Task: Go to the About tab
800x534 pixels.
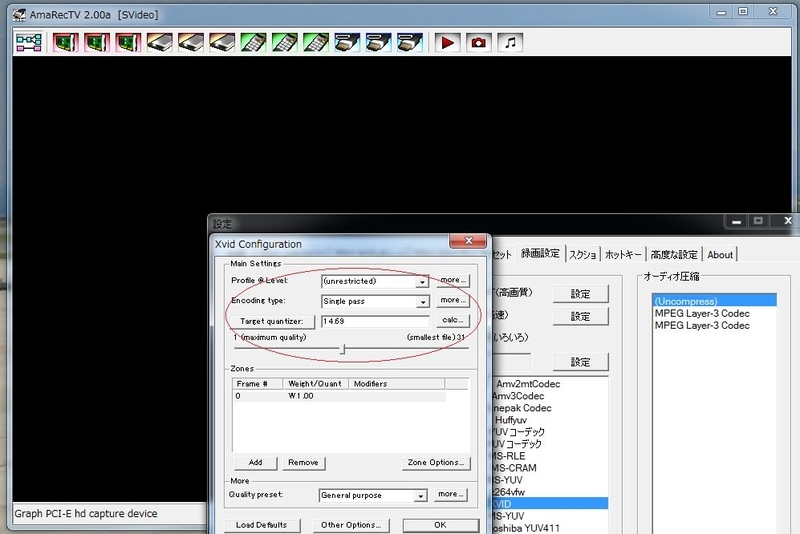Action: pyautogui.click(x=720, y=255)
